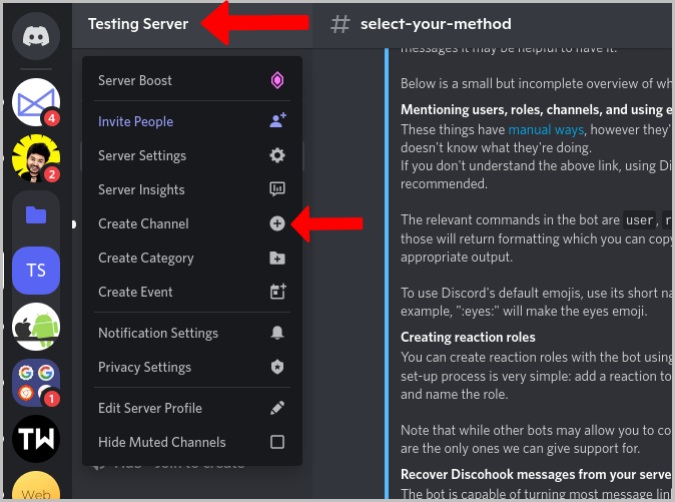Choose Create Category menu entry
Screen dimensions: 675x502
(192, 258)
